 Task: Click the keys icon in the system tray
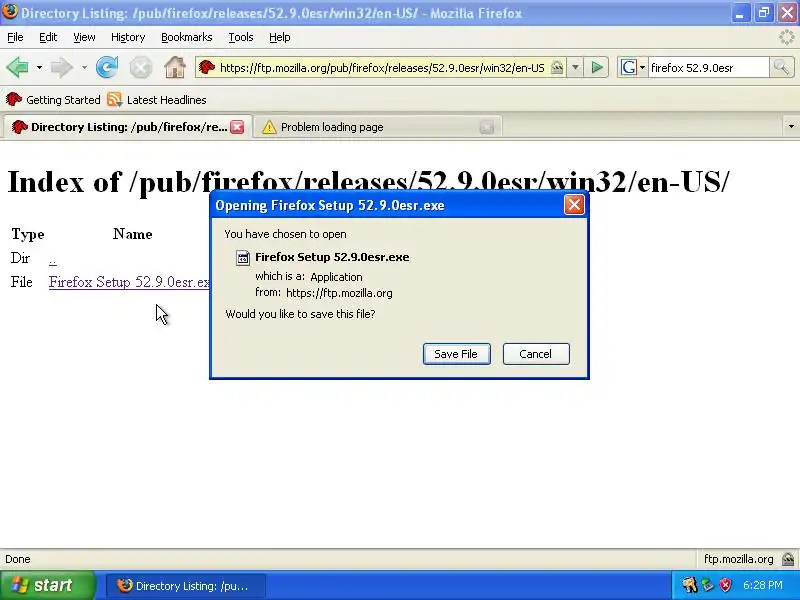click(689, 585)
